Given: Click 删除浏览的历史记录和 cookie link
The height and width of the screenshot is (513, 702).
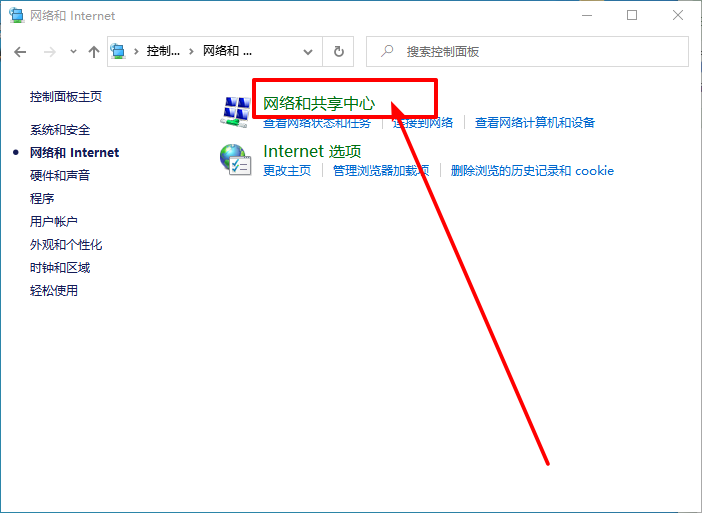Looking at the screenshot, I should click(x=532, y=171).
